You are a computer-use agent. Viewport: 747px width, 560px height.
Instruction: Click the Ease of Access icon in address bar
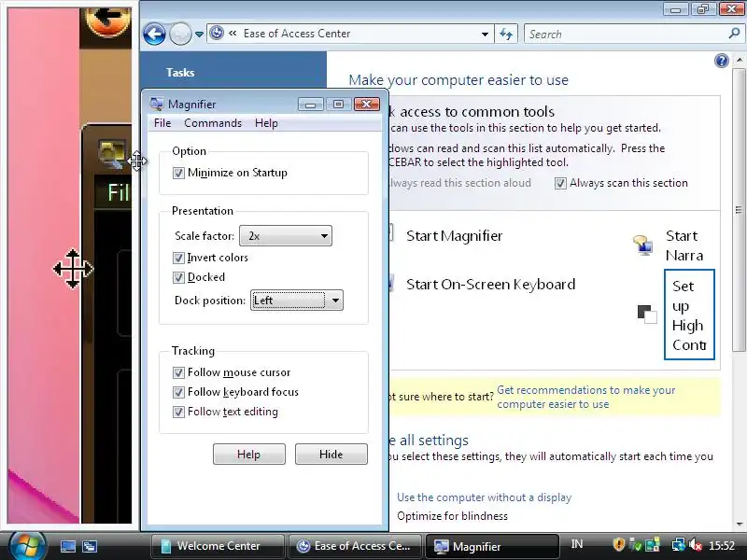217,33
